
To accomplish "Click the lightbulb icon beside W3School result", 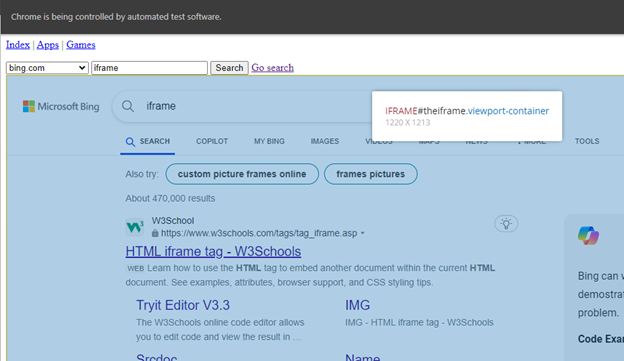I will [x=506, y=224].
